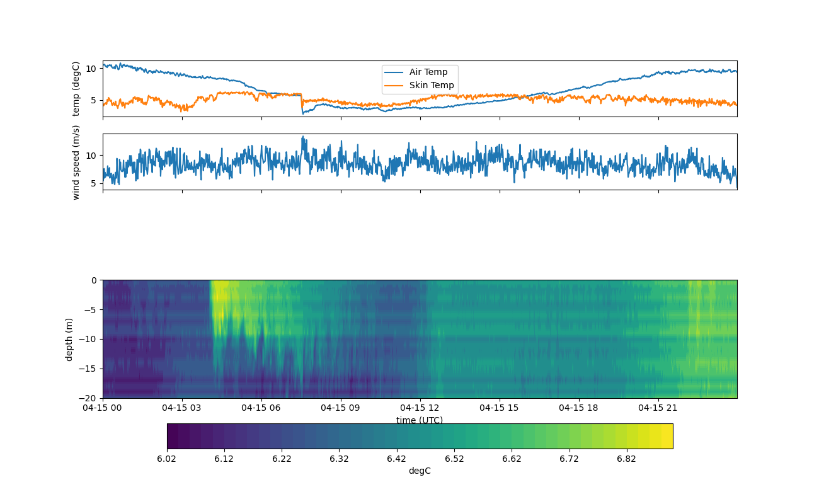Click the highest wind speed peak
Image resolution: width=819 pixels, height=504 pixels.
[x=302, y=137]
